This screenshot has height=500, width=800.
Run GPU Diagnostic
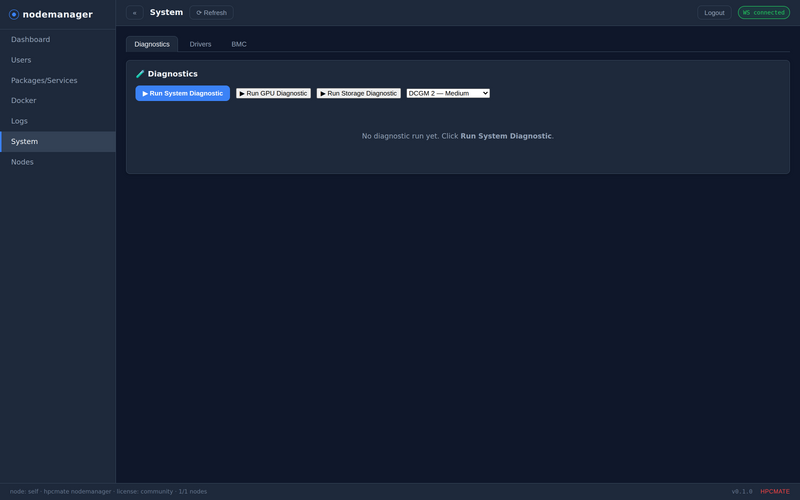273,93
